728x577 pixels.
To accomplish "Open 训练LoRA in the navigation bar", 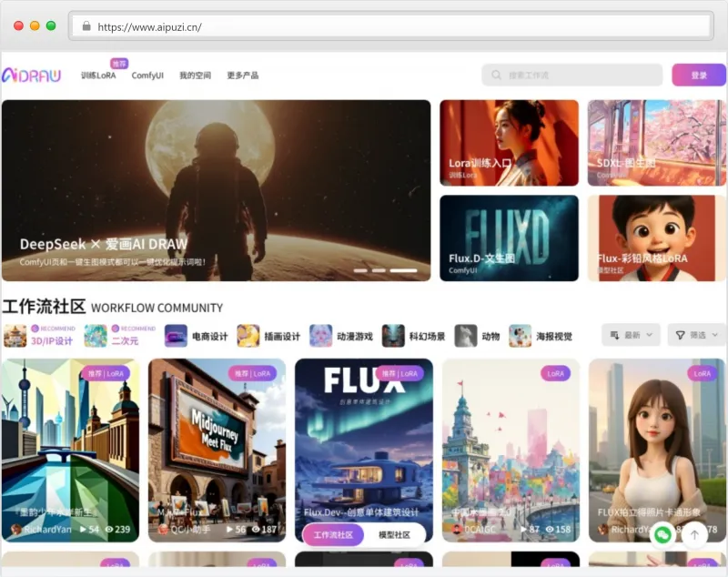I will [98, 76].
